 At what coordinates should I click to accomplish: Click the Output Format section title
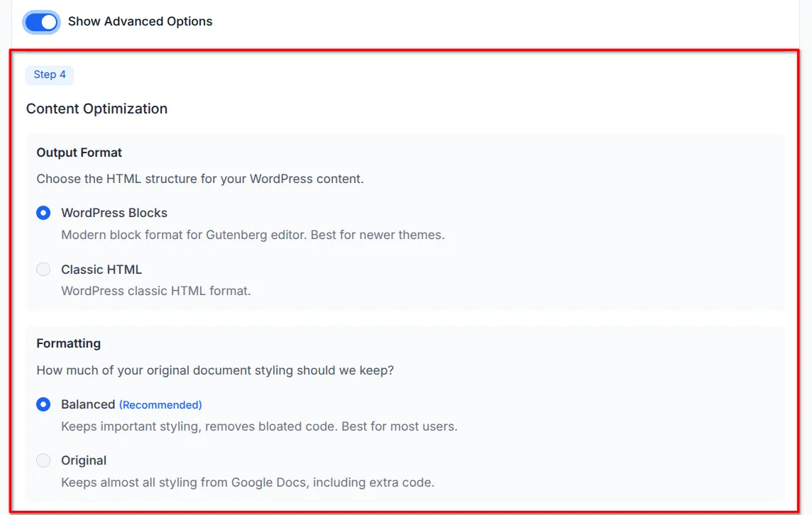79,152
